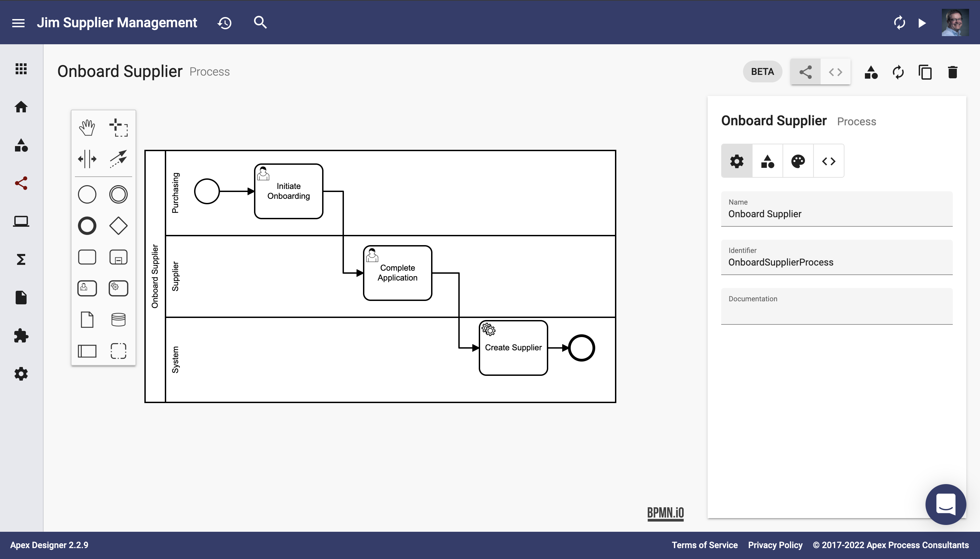
Task: Open Terms of Service link
Action: [x=705, y=545]
